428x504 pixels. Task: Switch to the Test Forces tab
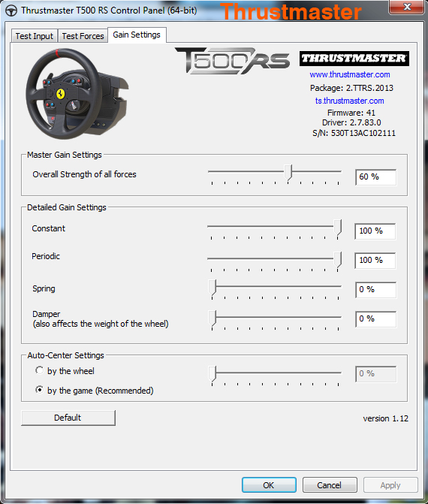coord(83,36)
